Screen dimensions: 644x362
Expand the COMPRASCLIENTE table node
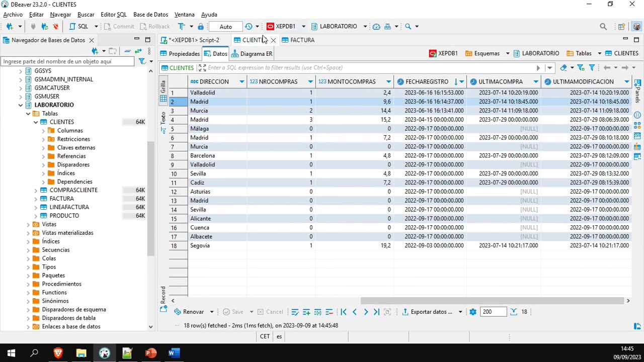click(x=36, y=190)
